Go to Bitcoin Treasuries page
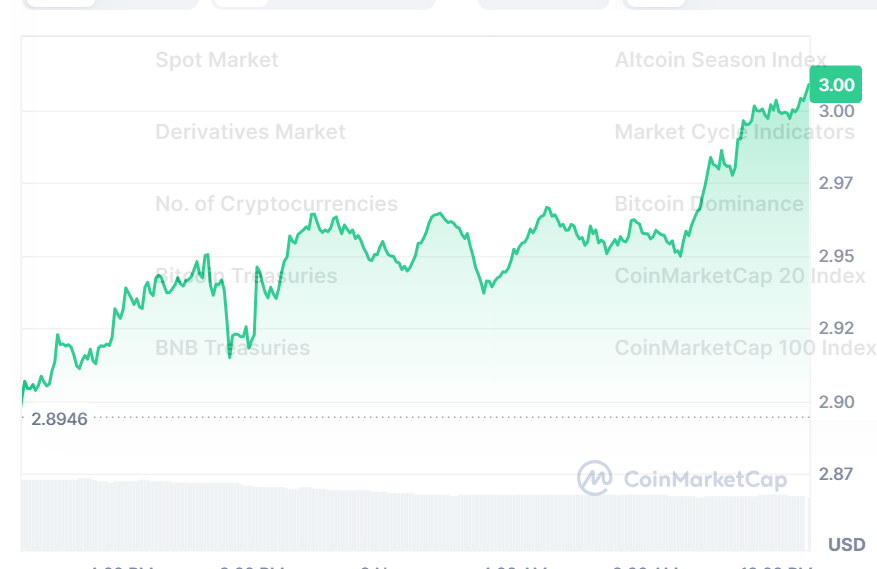877x569 pixels. pos(246,276)
